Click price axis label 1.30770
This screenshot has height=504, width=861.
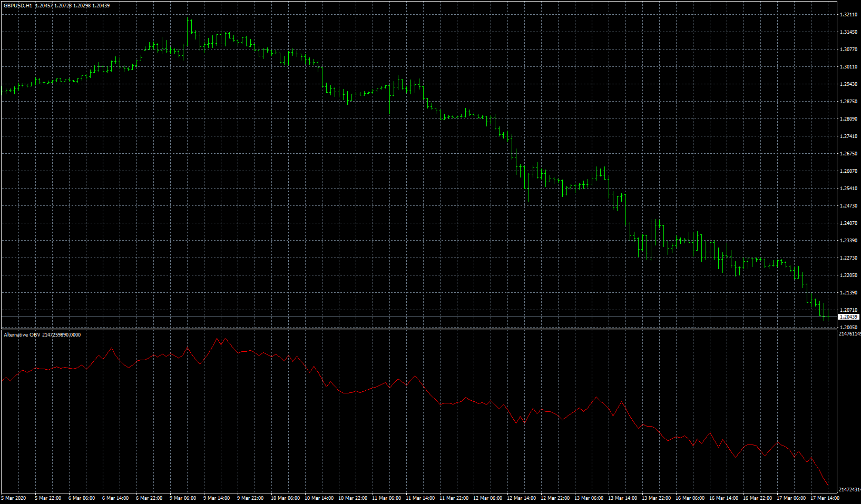[x=848, y=50]
